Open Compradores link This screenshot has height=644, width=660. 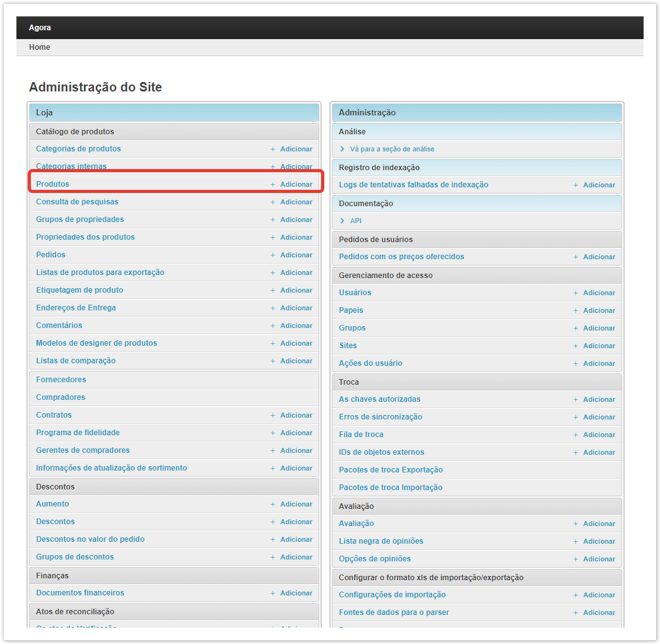[60, 397]
